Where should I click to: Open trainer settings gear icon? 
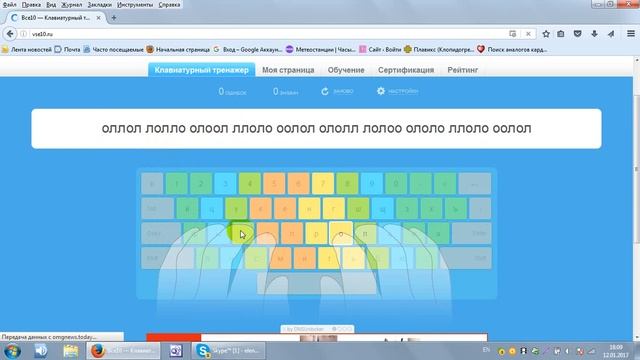click(x=381, y=91)
